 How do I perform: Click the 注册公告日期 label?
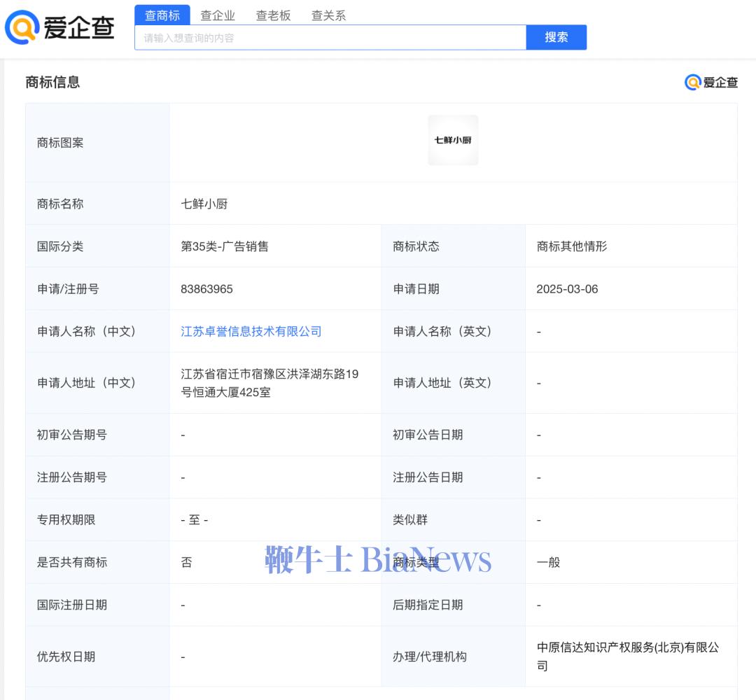point(428,477)
